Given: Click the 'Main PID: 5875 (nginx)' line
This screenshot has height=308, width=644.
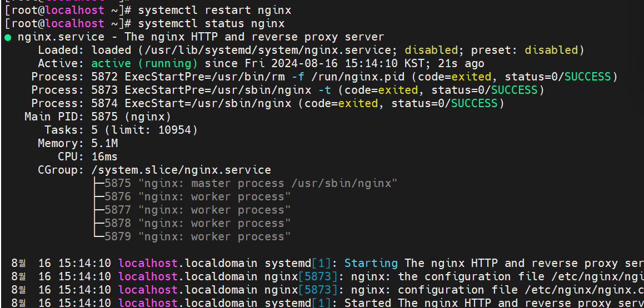Looking at the screenshot, I should point(98,117).
